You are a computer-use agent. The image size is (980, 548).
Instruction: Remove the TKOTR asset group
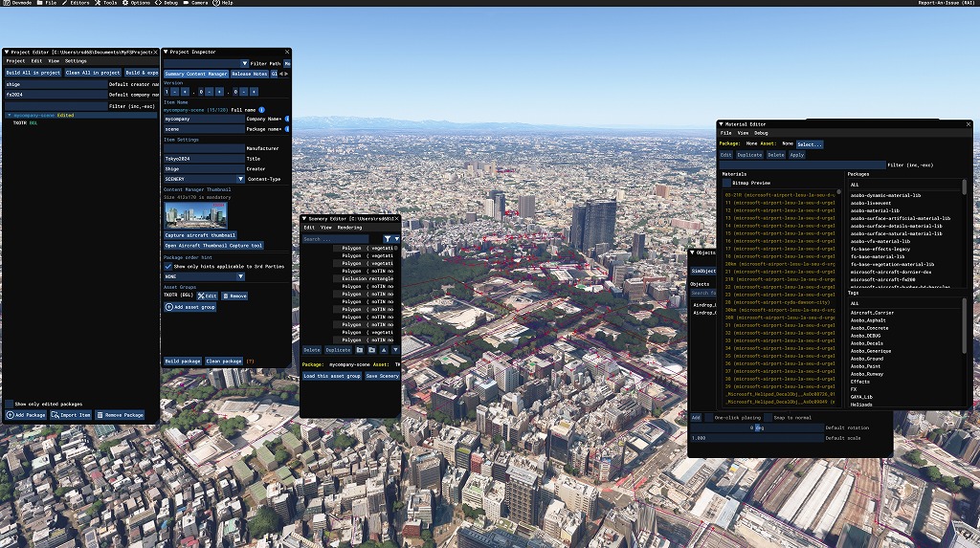pyautogui.click(x=235, y=296)
